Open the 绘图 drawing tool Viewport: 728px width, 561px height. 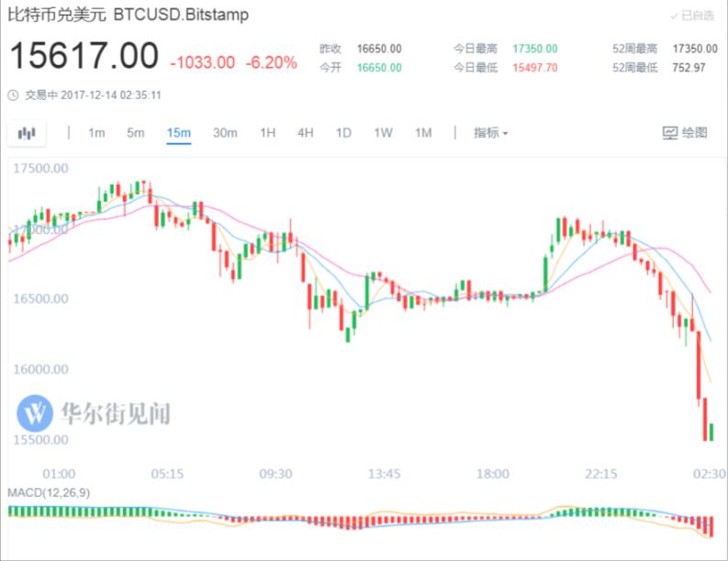click(x=685, y=133)
